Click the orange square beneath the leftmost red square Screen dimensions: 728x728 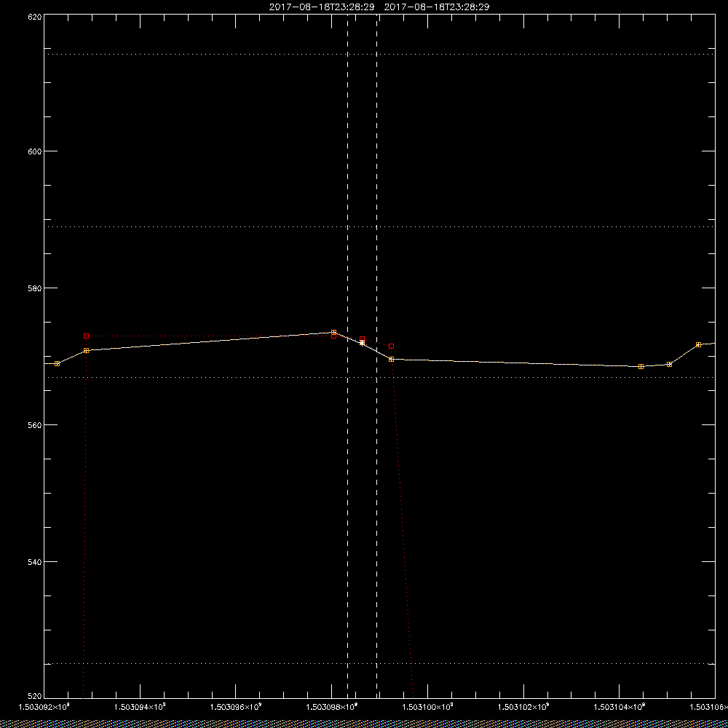87,351
